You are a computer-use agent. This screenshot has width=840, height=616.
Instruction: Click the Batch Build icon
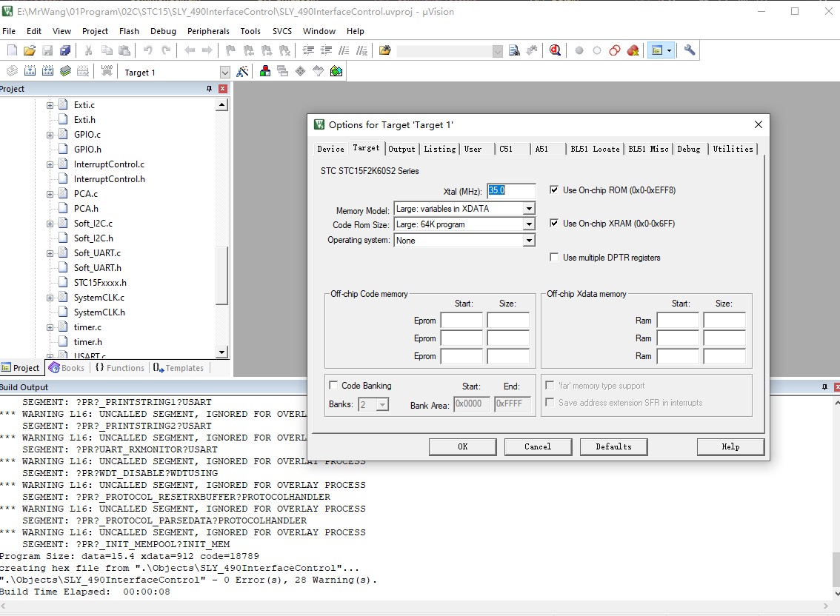tap(65, 71)
